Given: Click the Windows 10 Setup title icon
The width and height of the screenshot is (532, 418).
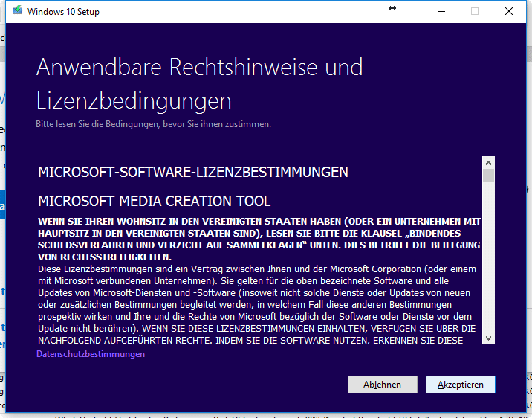Looking at the screenshot, I should 17,11.
